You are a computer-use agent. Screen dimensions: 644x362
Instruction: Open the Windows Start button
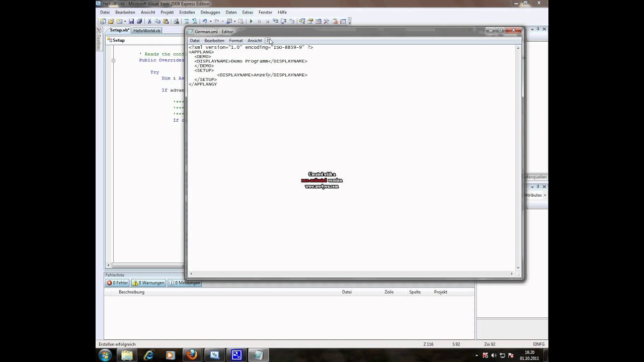[105, 355]
